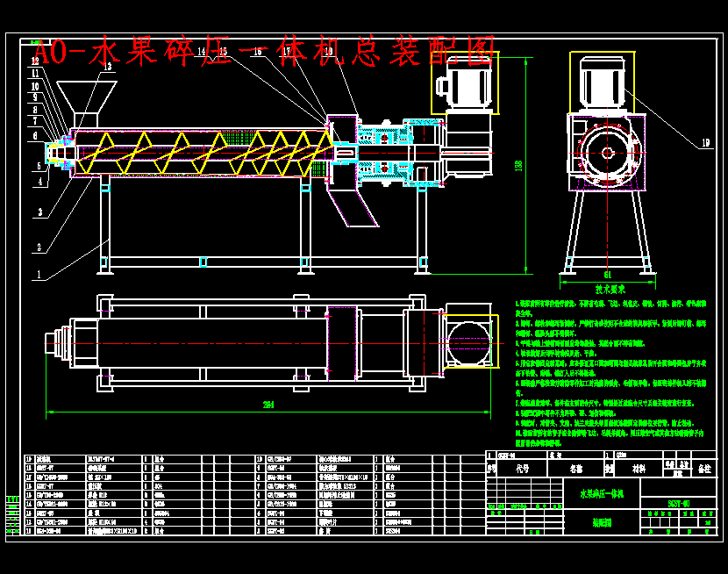Select the 技术要求 heading text

pos(610,290)
